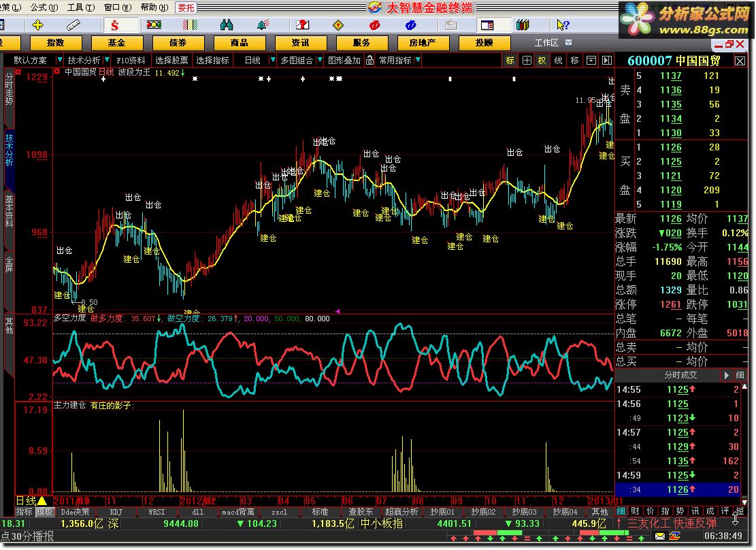Select the 超赢分析 indicator tab
This screenshot has width=756, height=550.
(x=401, y=512)
